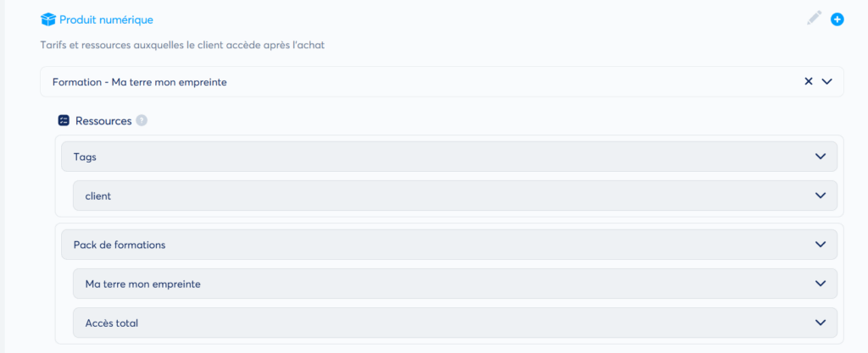Screen dimensions: 868x353
Task: Select the Tags resource row
Action: [x=449, y=157]
